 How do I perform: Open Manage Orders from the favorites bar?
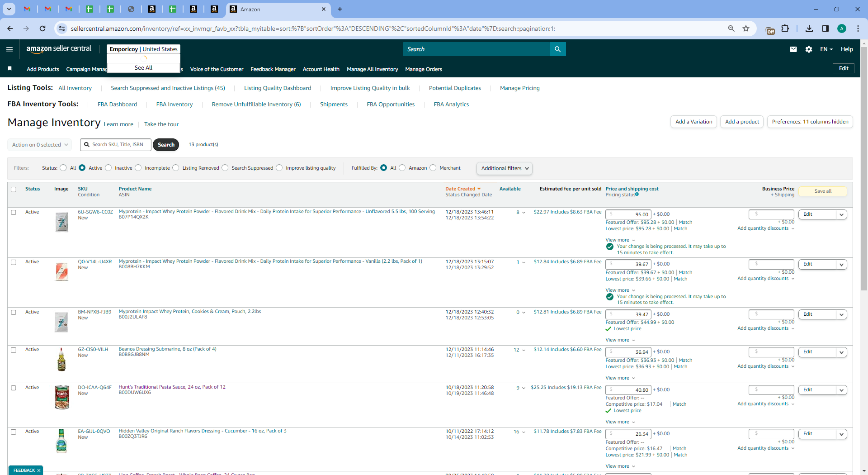point(424,69)
